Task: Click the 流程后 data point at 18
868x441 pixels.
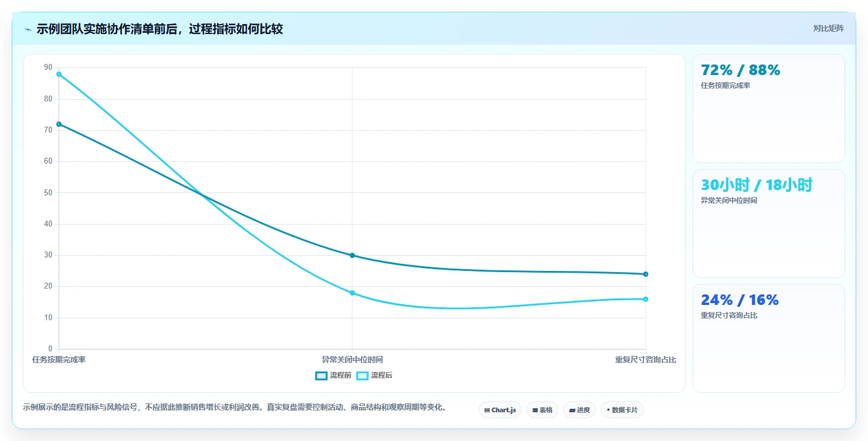Action: click(x=352, y=293)
